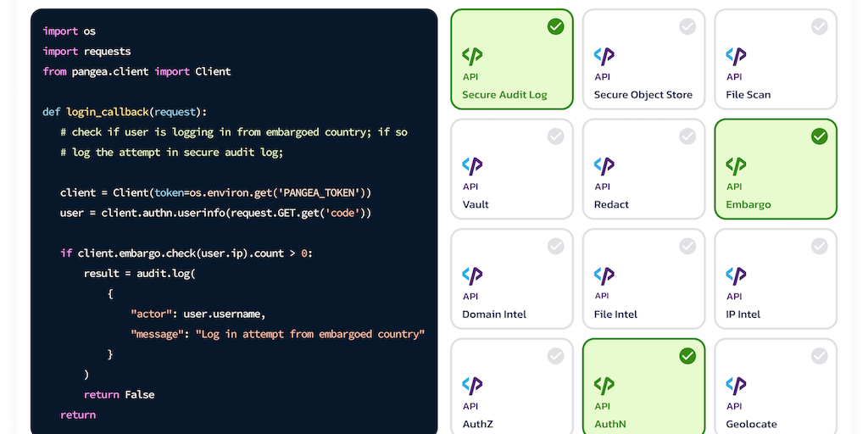
Task: Click the 'return False' line
Action: click(119, 395)
